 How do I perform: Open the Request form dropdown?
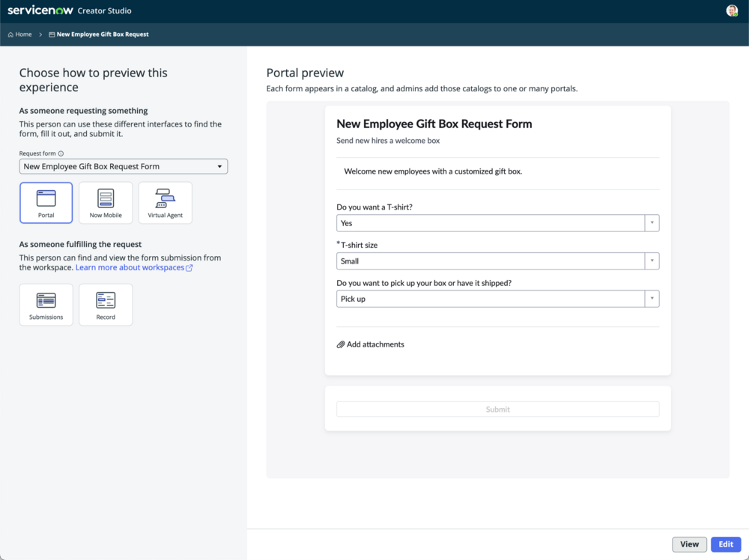pos(124,166)
